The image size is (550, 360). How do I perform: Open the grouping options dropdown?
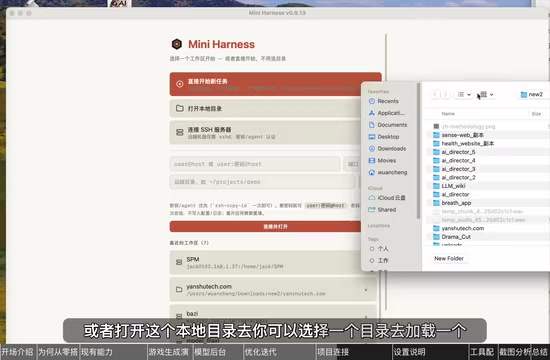click(487, 94)
